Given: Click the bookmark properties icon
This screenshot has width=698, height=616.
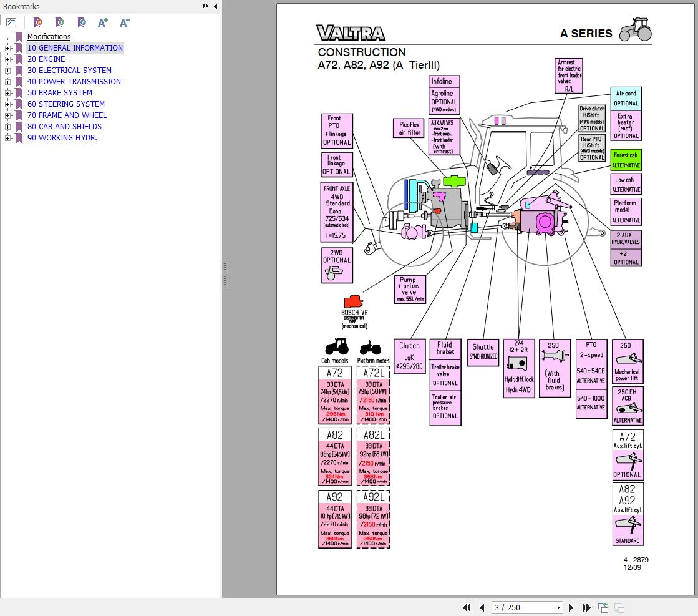Looking at the screenshot, I should (82, 22).
